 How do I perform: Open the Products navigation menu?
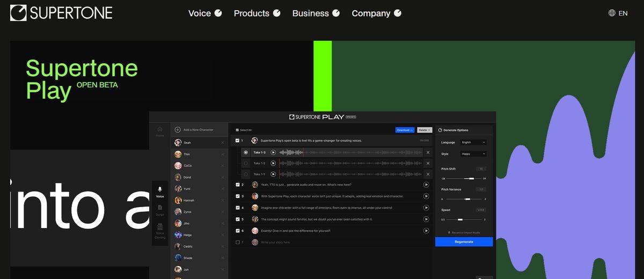click(x=251, y=13)
